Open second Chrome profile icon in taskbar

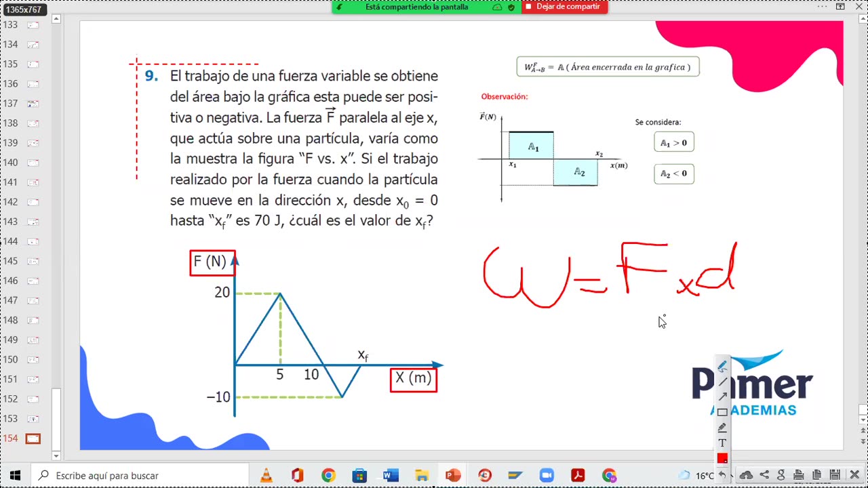(x=609, y=475)
